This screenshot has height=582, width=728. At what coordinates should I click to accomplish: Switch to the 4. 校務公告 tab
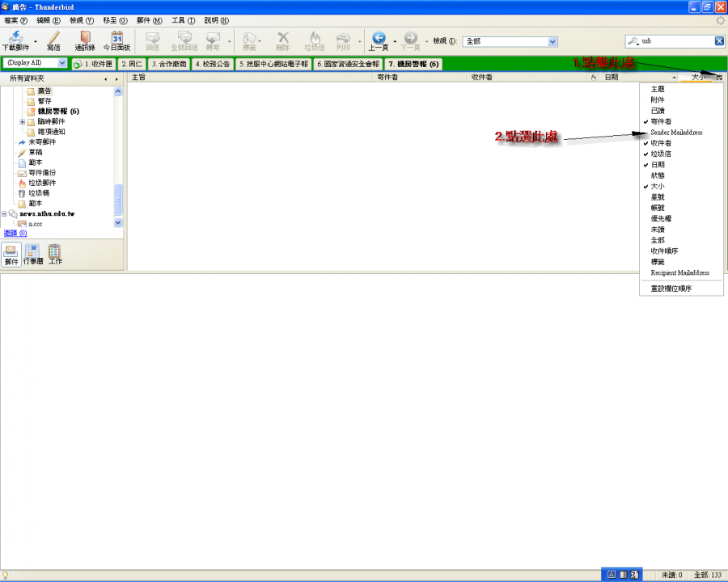click(213, 64)
